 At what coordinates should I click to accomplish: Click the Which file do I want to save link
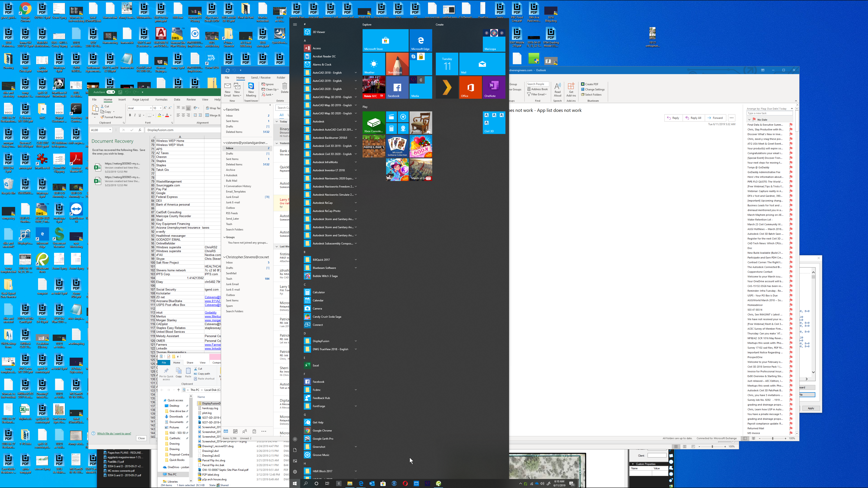click(114, 434)
